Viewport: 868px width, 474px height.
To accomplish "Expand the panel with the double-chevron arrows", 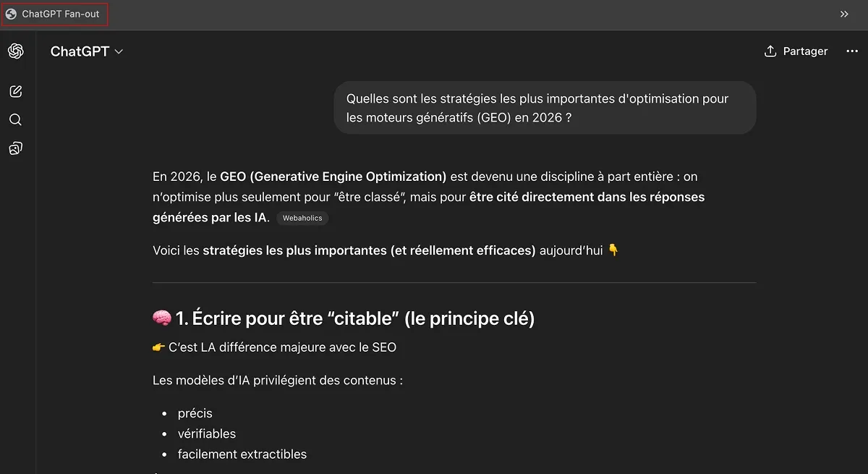I will pos(843,13).
